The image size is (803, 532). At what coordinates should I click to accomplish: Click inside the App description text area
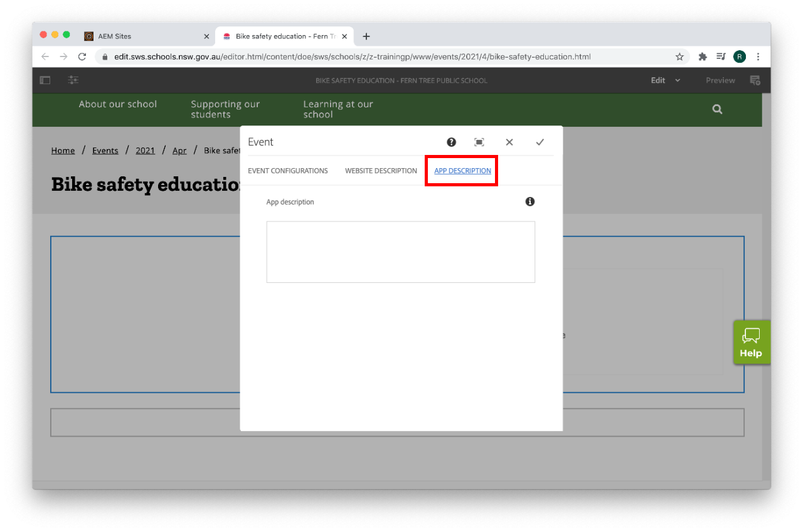(401, 252)
